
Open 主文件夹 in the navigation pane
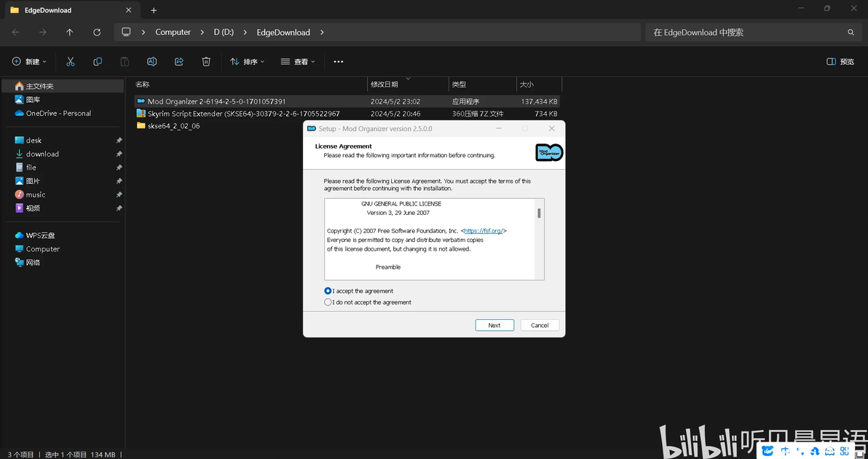[62, 86]
